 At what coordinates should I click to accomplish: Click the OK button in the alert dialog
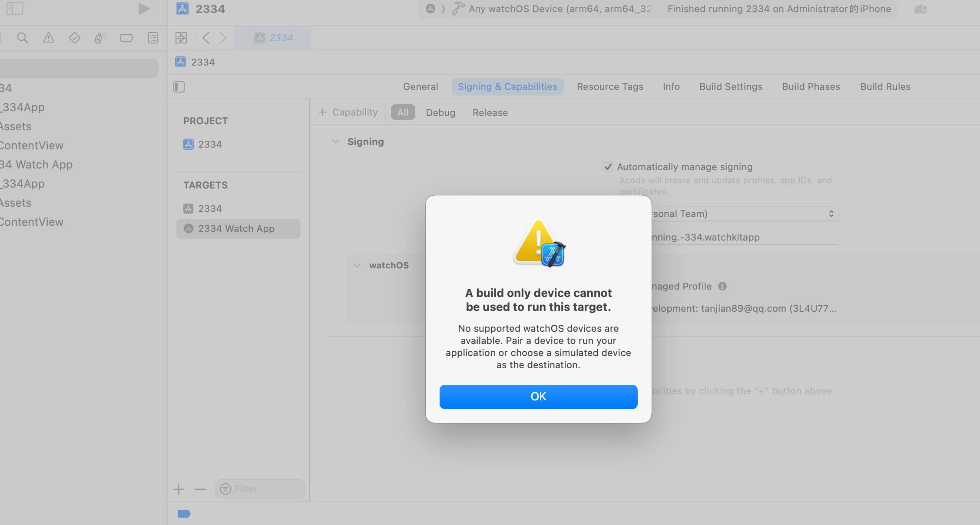538,396
